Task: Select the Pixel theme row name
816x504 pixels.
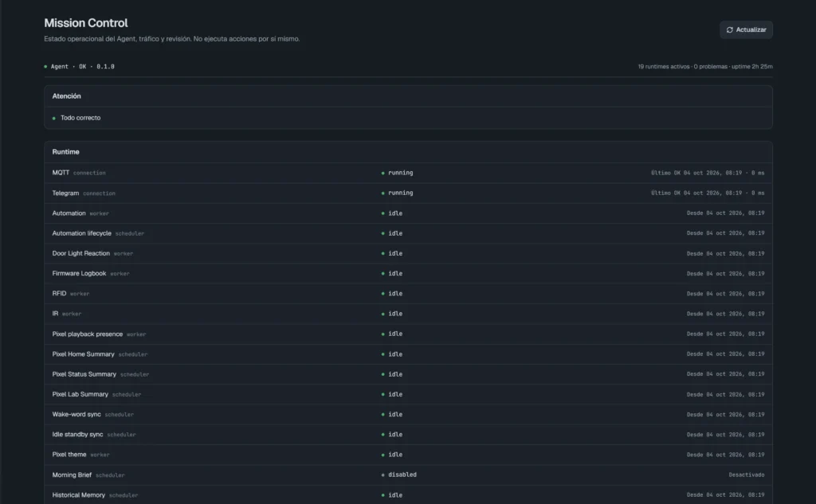Action: (x=69, y=455)
